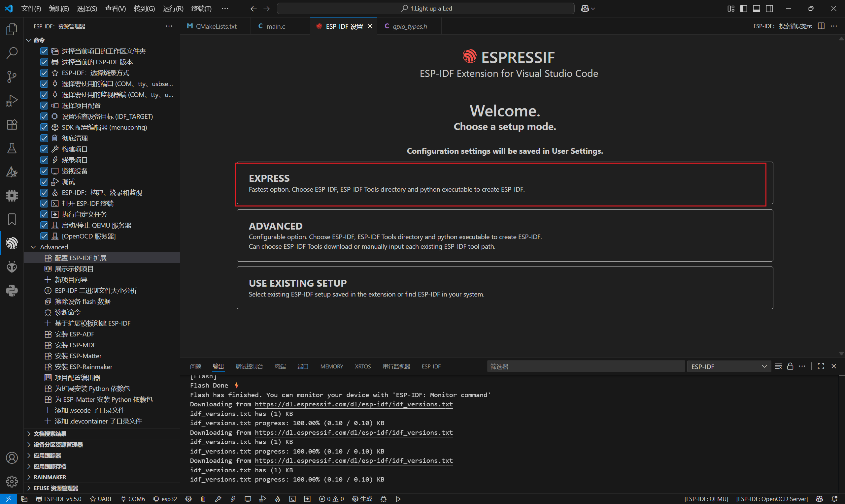This screenshot has width=845, height=504.
Task: Expand the 应用跟踪存档 section
Action: [29, 466]
